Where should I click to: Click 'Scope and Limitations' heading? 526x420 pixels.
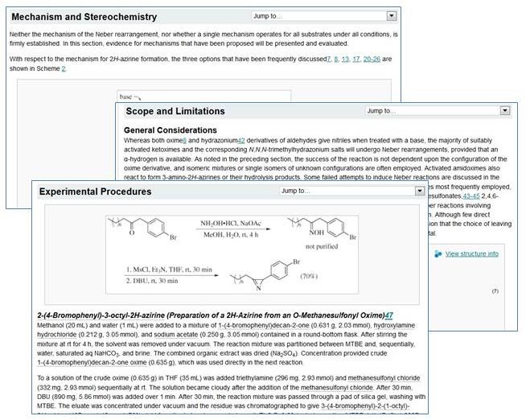coord(175,111)
